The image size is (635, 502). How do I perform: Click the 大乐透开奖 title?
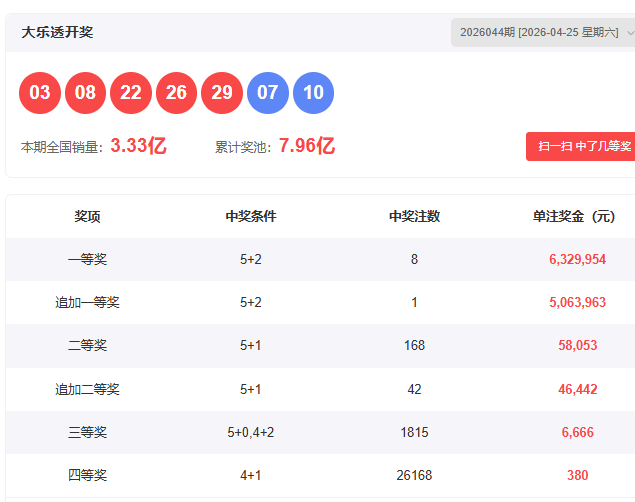(x=57, y=33)
